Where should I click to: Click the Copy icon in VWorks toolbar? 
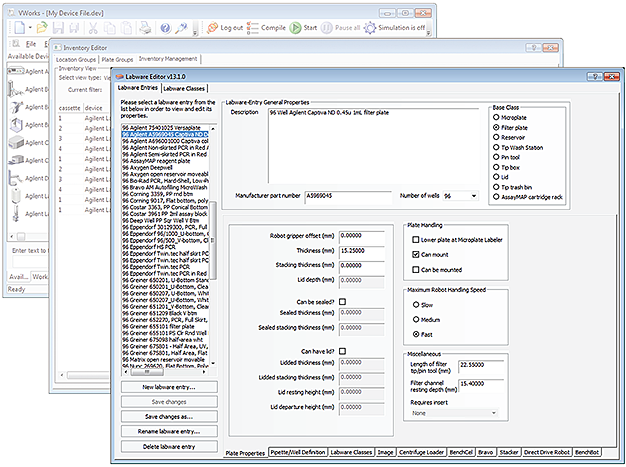coord(109,28)
